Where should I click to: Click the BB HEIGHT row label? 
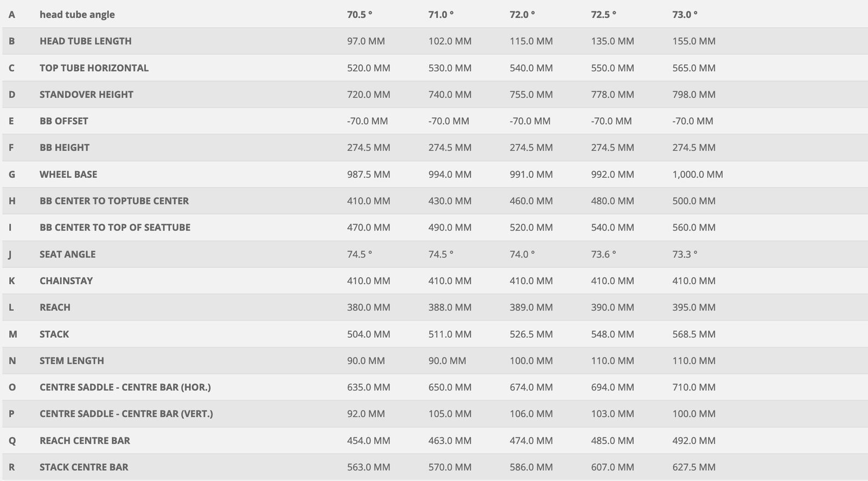click(x=65, y=147)
